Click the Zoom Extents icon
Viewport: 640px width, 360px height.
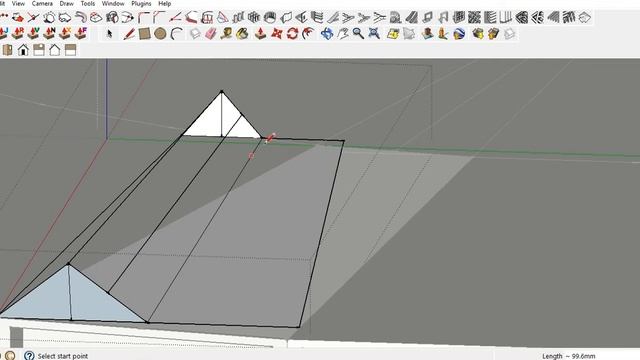coord(374,33)
